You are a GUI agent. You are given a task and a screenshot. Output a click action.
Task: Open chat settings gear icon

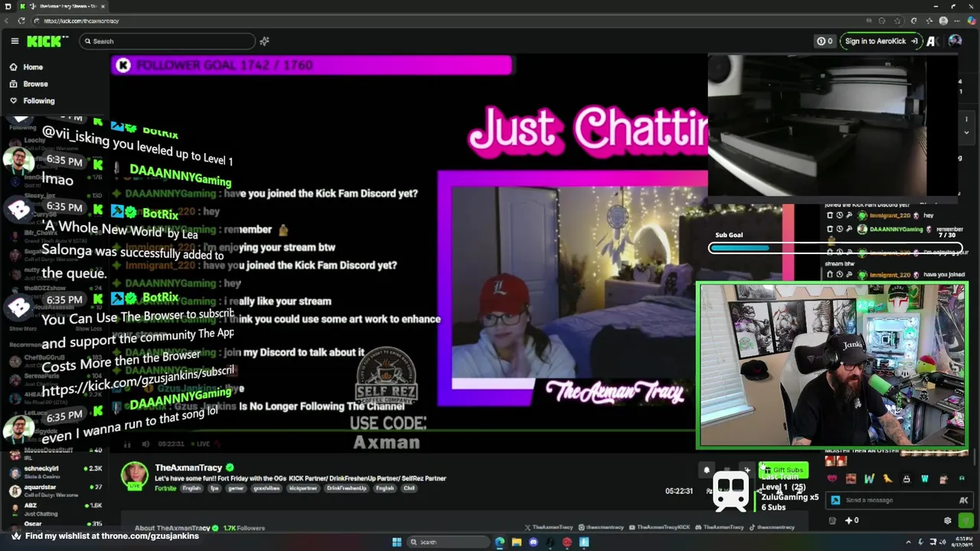click(948, 520)
